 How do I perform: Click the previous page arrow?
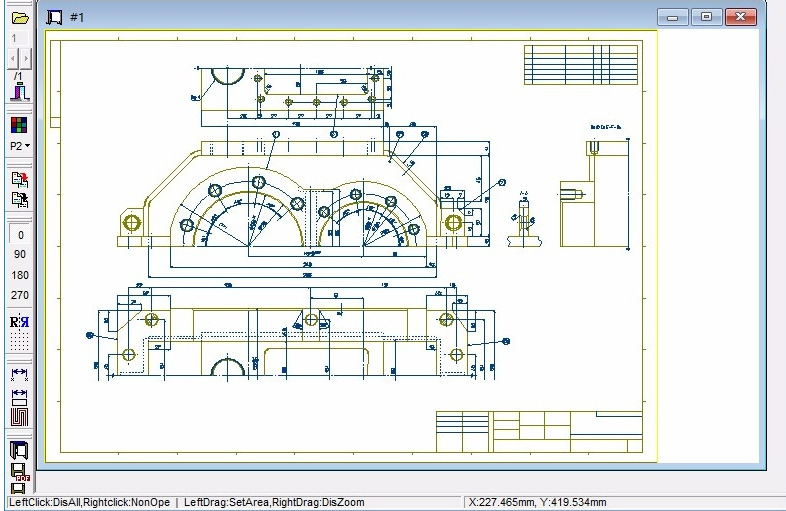coord(13,59)
